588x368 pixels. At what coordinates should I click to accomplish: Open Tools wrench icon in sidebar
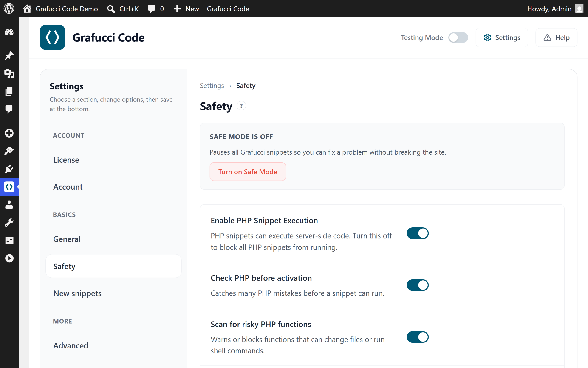(x=9, y=222)
